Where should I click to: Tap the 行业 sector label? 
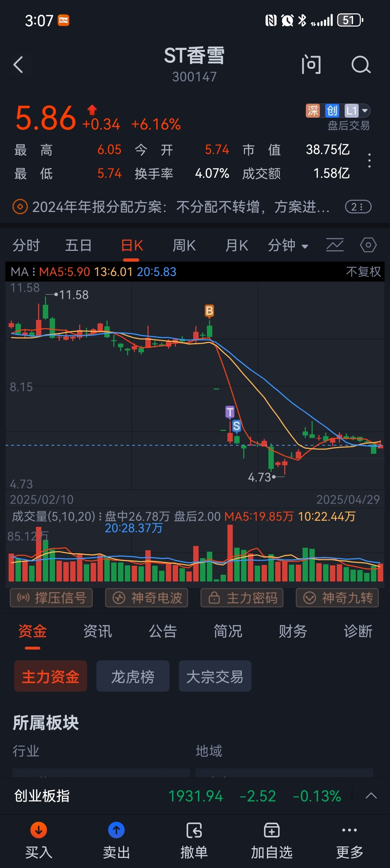[26, 751]
